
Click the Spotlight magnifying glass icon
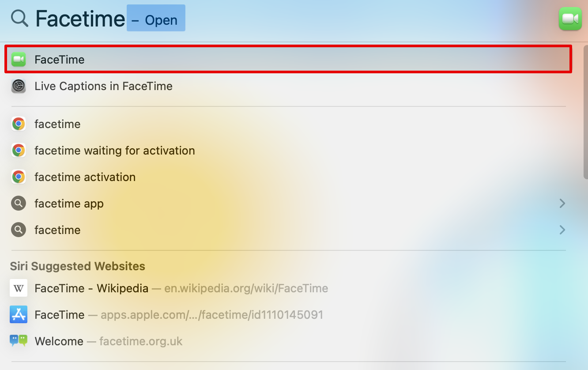[x=19, y=19]
